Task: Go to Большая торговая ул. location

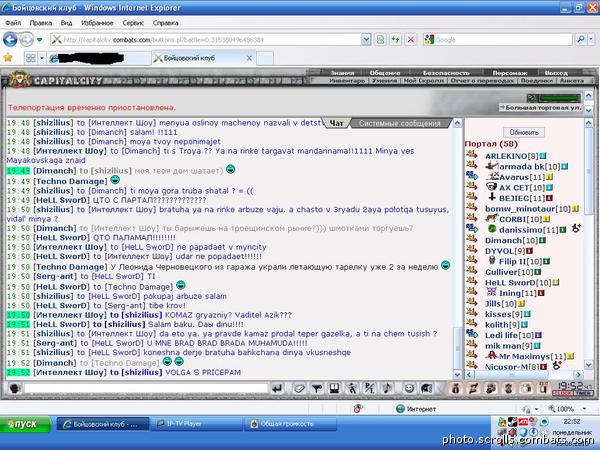Action: coord(540,108)
